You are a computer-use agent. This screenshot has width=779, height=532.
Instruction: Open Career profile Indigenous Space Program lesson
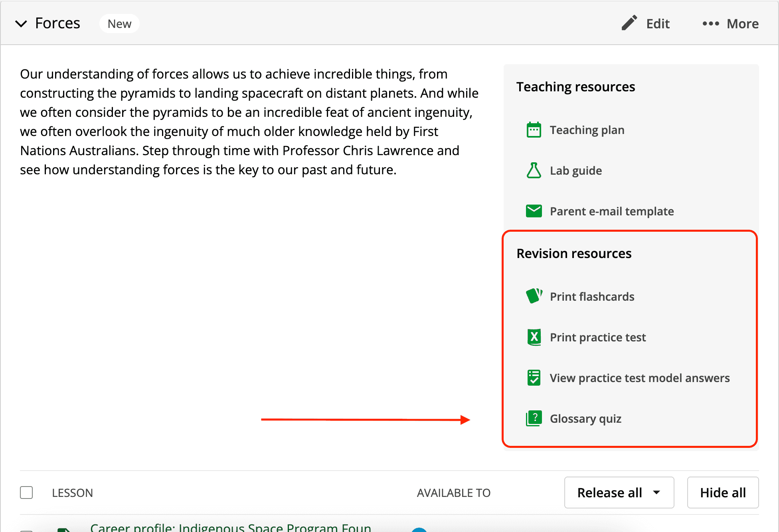pos(231,527)
